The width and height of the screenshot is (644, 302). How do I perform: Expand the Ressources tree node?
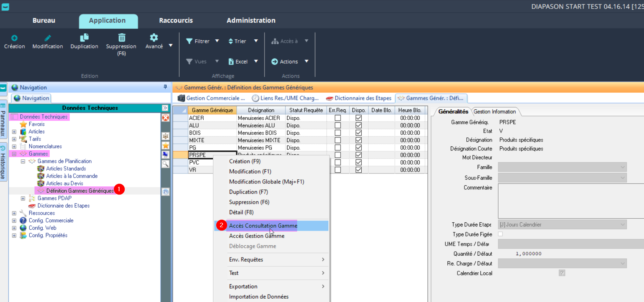coord(14,213)
